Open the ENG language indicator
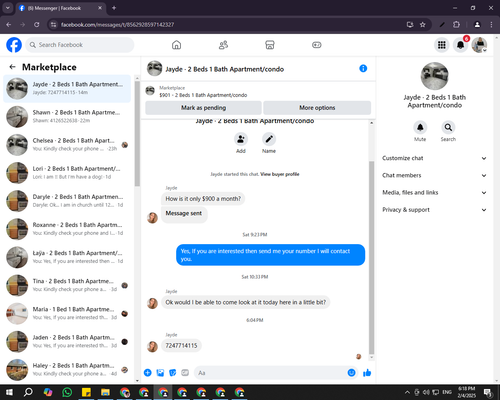500x400 pixels. pyautogui.click(x=447, y=392)
